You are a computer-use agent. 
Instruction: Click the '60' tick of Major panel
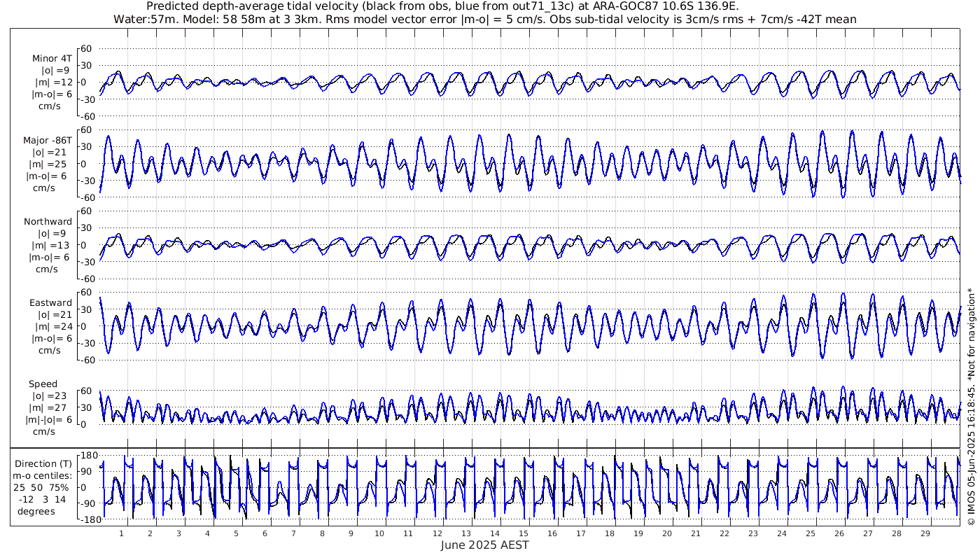point(86,129)
